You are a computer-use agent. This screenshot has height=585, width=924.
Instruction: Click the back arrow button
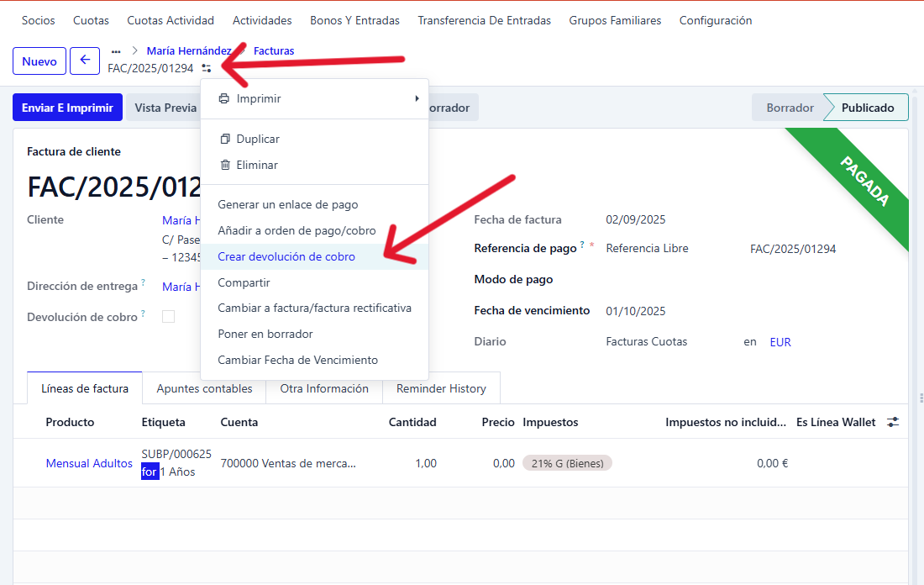click(x=85, y=61)
